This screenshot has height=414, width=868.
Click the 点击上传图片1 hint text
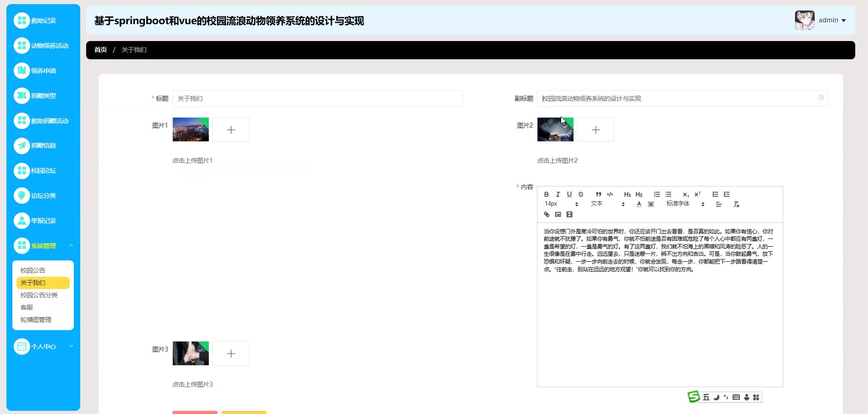[192, 160]
